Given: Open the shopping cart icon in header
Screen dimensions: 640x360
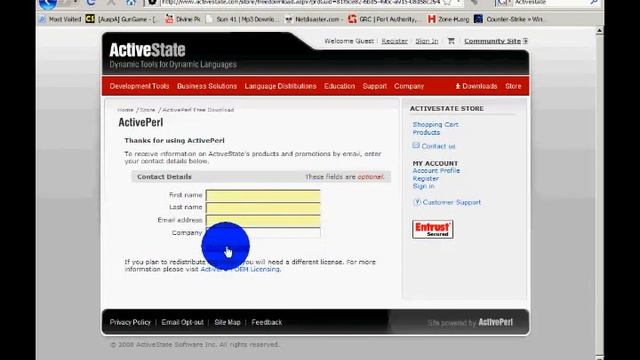Looking at the screenshot, I should (x=451, y=41).
